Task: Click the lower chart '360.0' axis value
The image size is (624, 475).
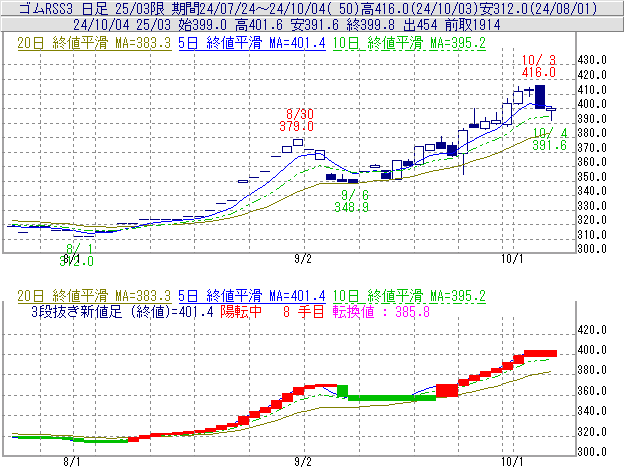Action: click(x=592, y=391)
